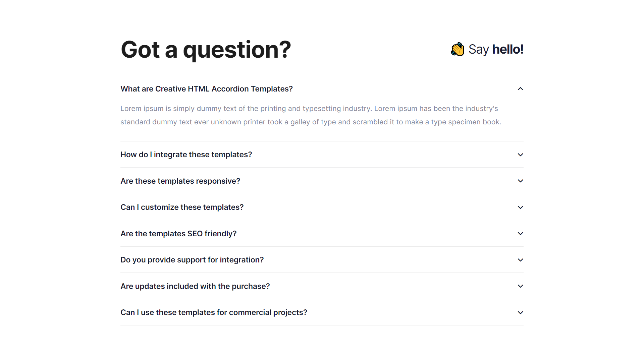Click the waving hand emoji icon
This screenshot has height=363, width=644.
(458, 50)
